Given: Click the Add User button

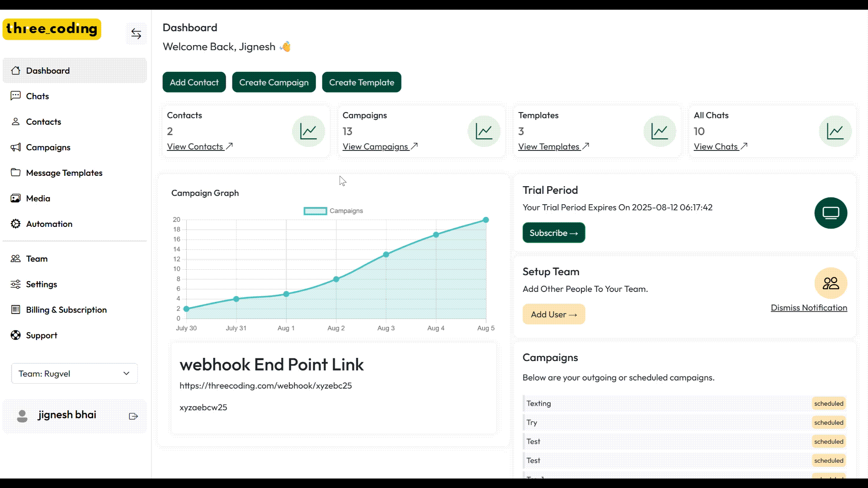Looking at the screenshot, I should click(x=553, y=314).
